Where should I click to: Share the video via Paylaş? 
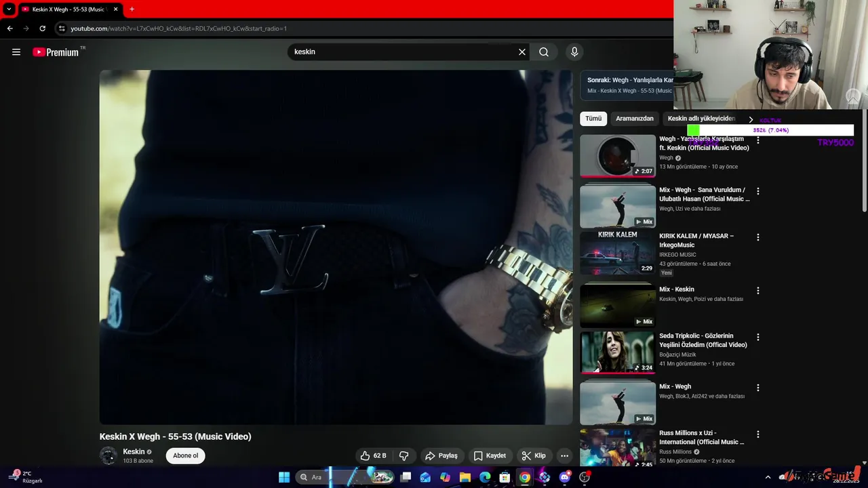coord(441,455)
